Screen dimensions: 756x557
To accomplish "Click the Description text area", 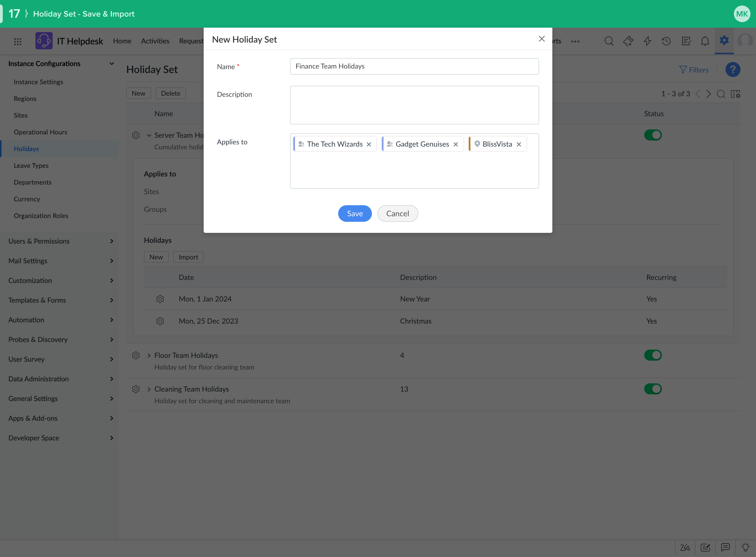I will (x=414, y=105).
